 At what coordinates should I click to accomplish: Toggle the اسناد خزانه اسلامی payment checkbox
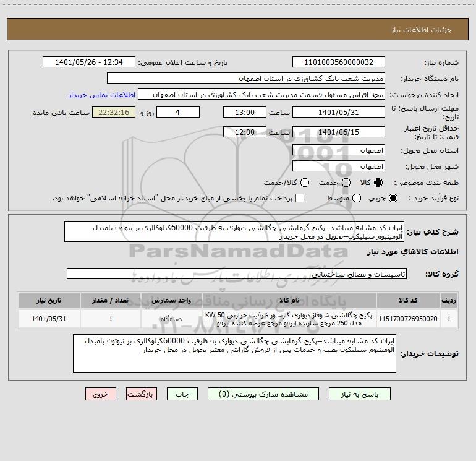(x=300, y=198)
